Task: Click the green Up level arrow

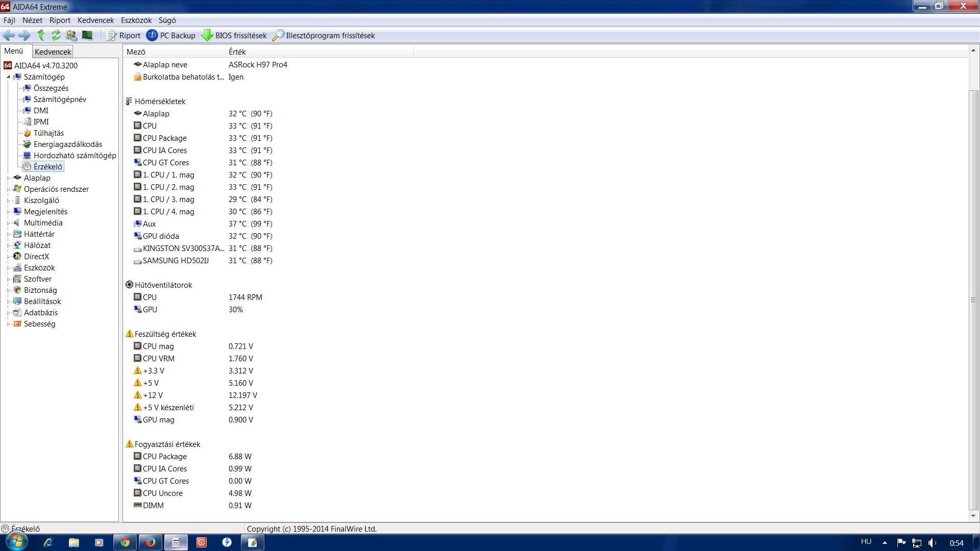Action: tap(41, 35)
